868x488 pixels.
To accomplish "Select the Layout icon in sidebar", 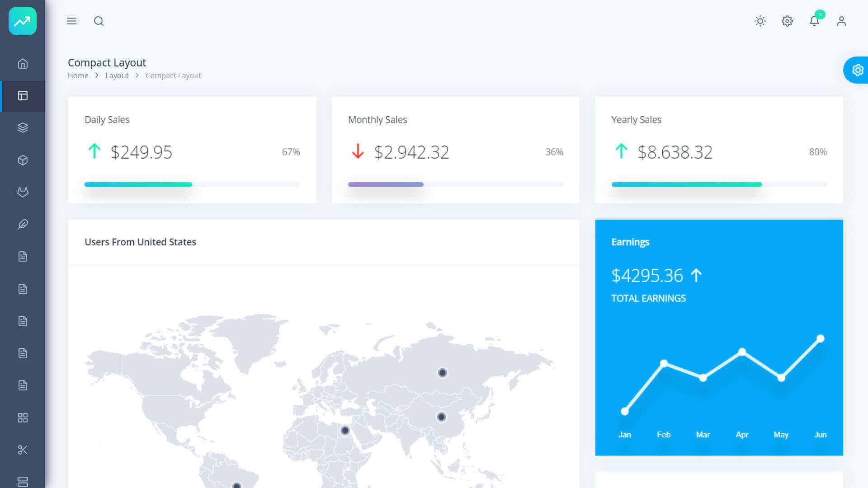I will point(23,96).
